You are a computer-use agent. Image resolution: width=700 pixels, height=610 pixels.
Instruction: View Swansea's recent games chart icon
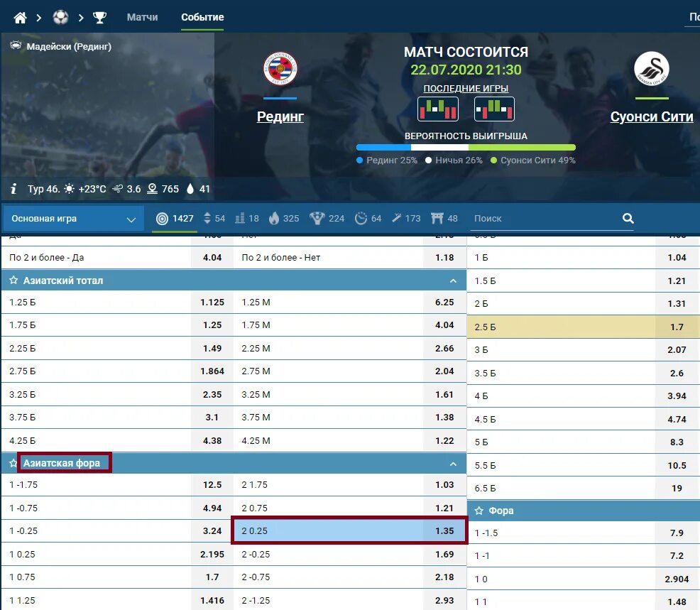(x=493, y=109)
